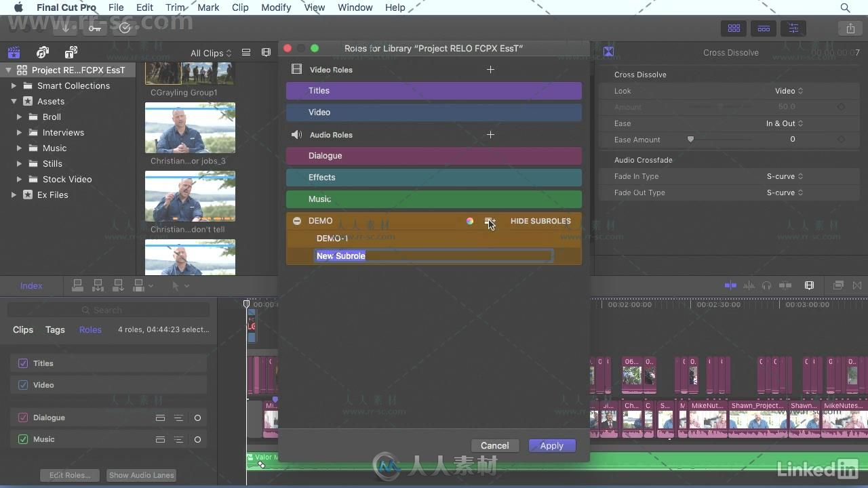868x488 pixels.
Task: Toggle filmstrip view icon in browser
Action: click(266, 53)
